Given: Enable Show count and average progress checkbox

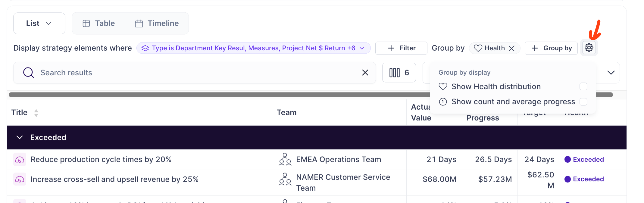Looking at the screenshot, I should click(x=583, y=102).
